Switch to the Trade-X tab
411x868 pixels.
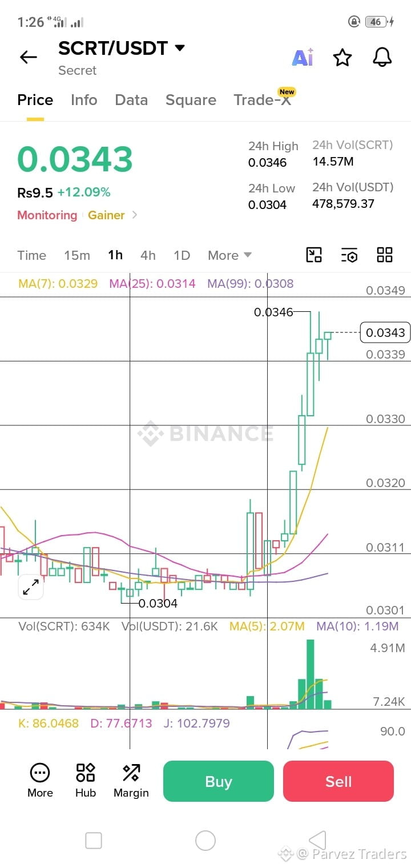(x=263, y=100)
